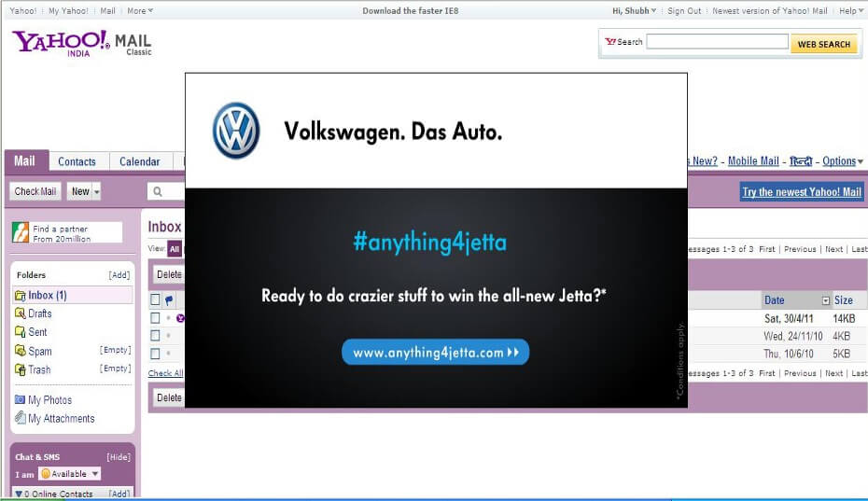Viewport: 868px width, 501px height.
Task: Click Add link beside Online Contacts
Action: [119, 494]
